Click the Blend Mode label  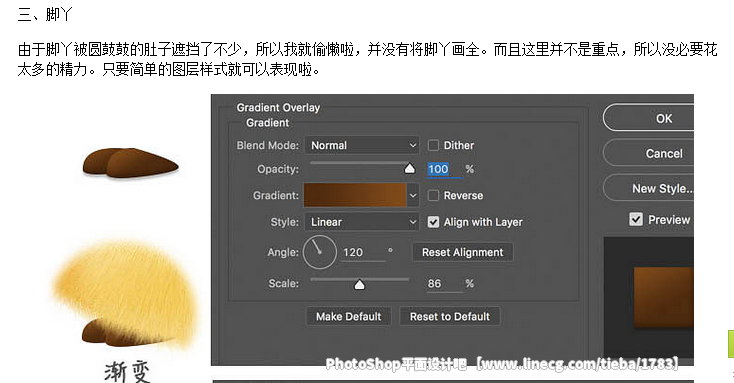[x=267, y=145]
